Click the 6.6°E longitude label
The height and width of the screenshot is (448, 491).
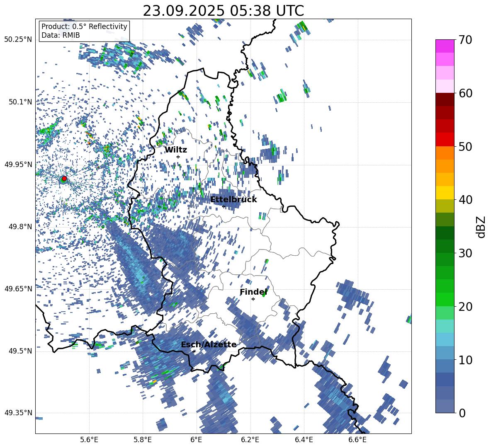pos(357,440)
